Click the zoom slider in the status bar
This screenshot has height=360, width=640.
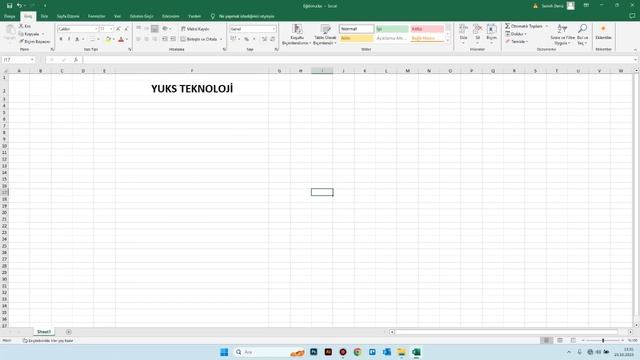(x=603, y=340)
